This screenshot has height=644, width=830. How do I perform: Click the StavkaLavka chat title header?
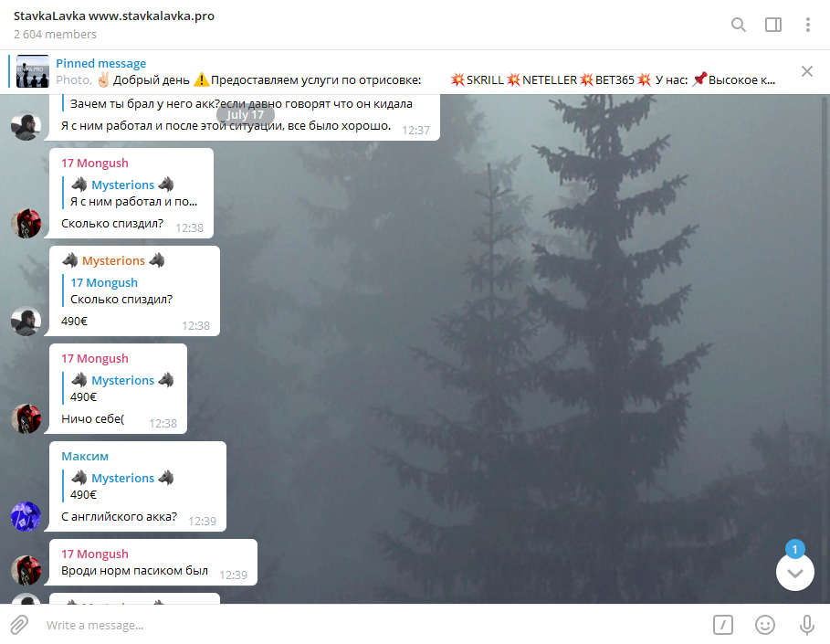tap(114, 16)
